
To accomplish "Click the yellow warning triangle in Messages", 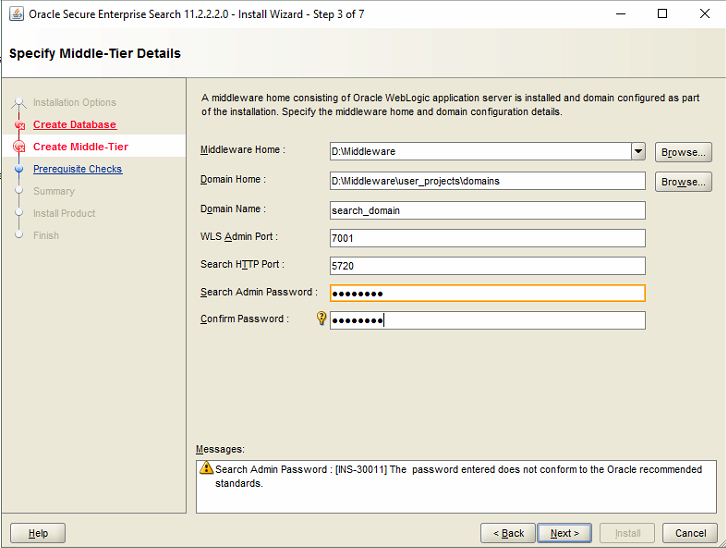I will point(206,468).
